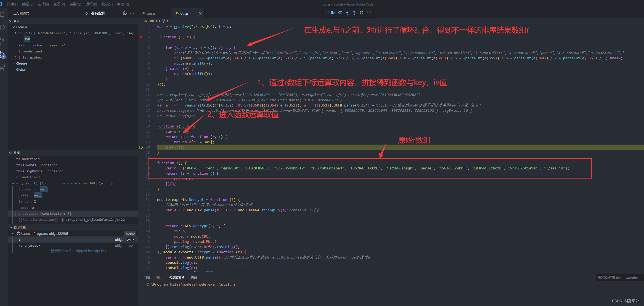Click the PAUSED status badge
The image size is (644, 306).
coord(129,233)
